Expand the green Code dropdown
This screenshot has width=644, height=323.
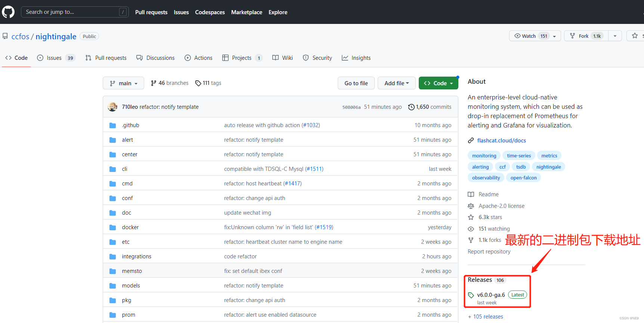pyautogui.click(x=438, y=83)
